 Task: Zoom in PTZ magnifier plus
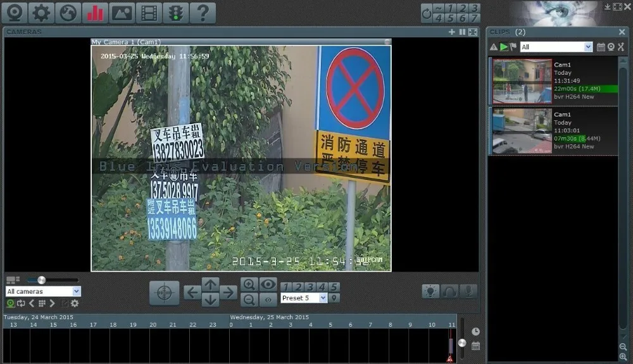pyautogui.click(x=249, y=284)
